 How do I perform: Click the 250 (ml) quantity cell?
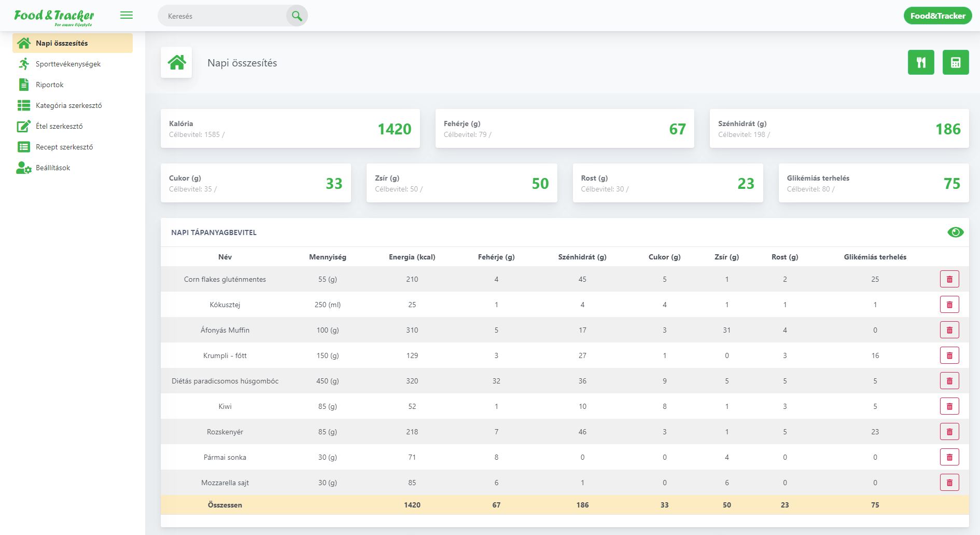point(328,305)
